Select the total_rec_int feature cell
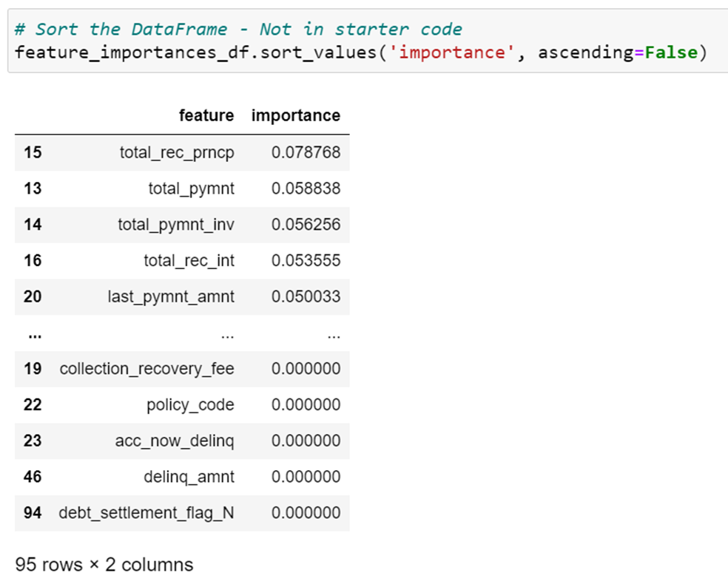The image size is (728, 584). coord(189,261)
